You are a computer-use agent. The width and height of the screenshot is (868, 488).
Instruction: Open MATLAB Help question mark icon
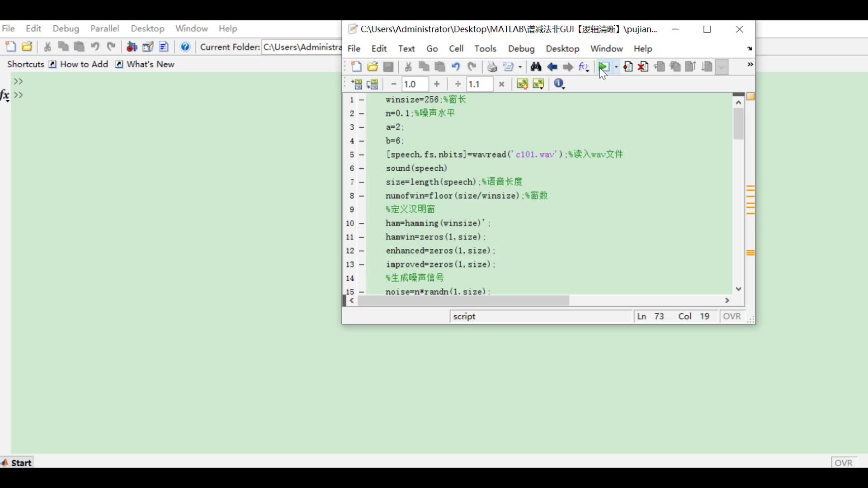[185, 47]
